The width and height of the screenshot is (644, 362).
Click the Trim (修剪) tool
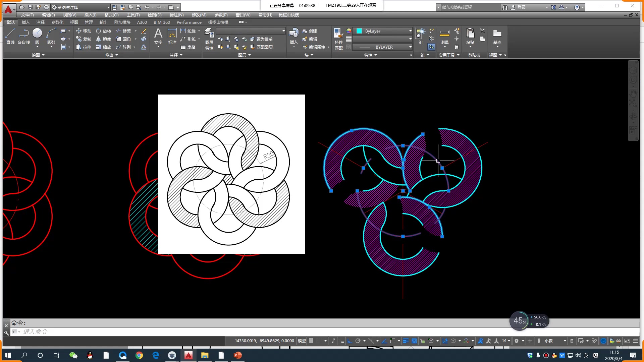click(123, 31)
